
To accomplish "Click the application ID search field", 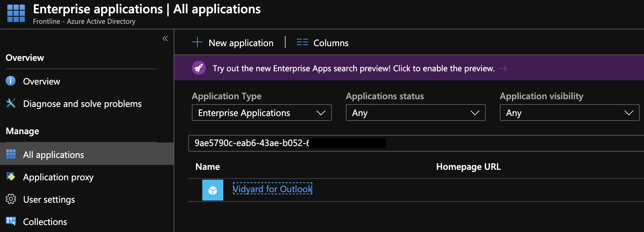I will tap(416, 143).
